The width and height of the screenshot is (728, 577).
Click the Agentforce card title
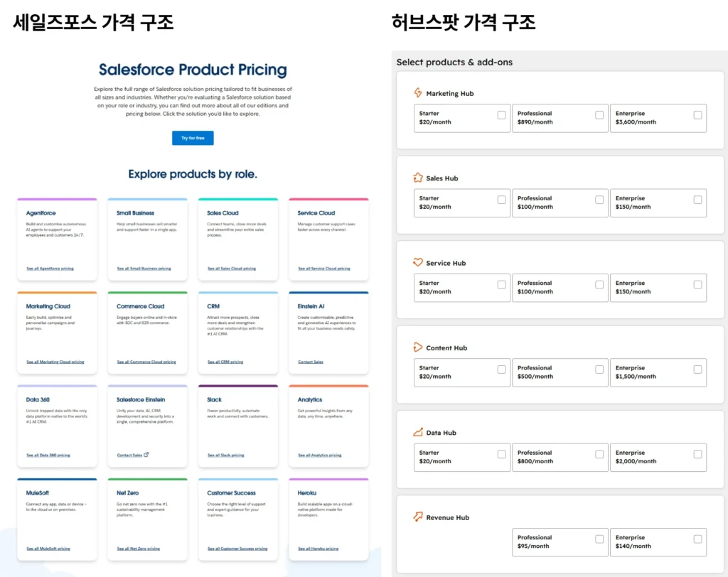41,212
